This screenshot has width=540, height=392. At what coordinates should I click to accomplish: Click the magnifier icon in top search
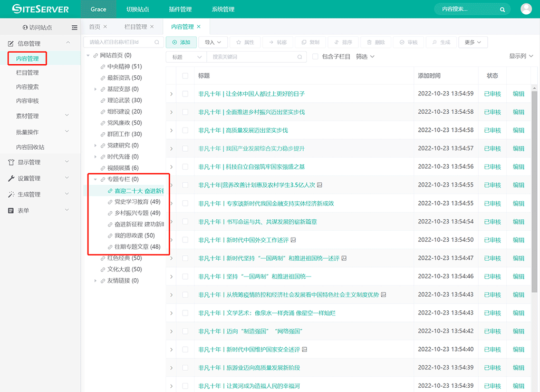click(503, 9)
